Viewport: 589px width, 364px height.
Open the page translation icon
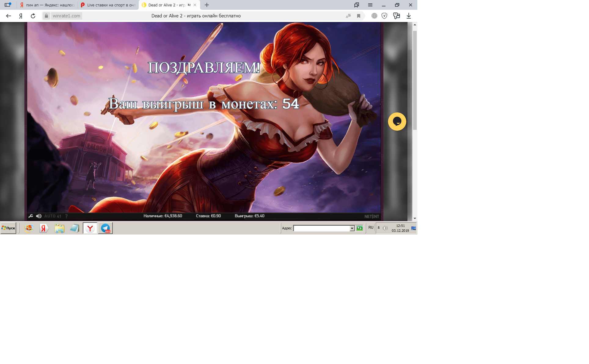348,16
